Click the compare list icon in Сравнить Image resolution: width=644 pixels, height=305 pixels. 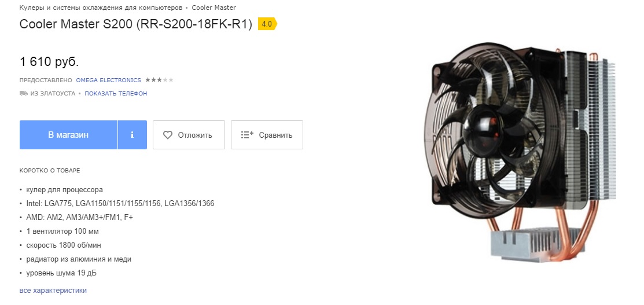tap(247, 135)
